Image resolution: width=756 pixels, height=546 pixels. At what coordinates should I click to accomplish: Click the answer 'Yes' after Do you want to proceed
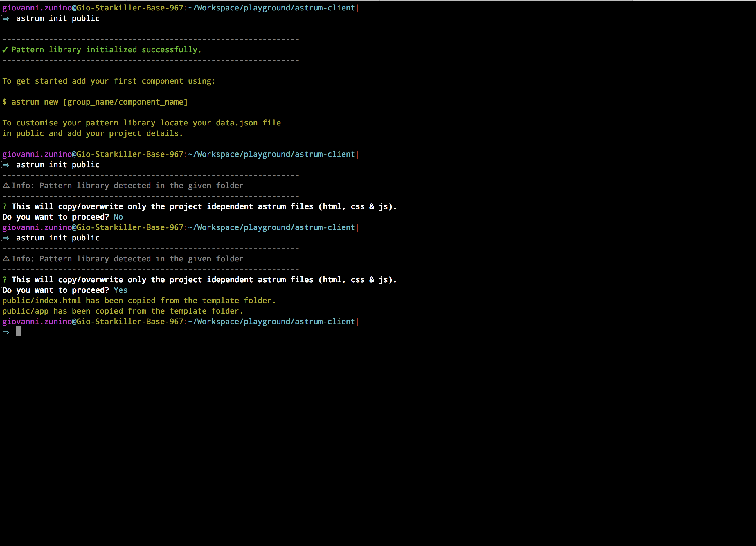tap(121, 290)
